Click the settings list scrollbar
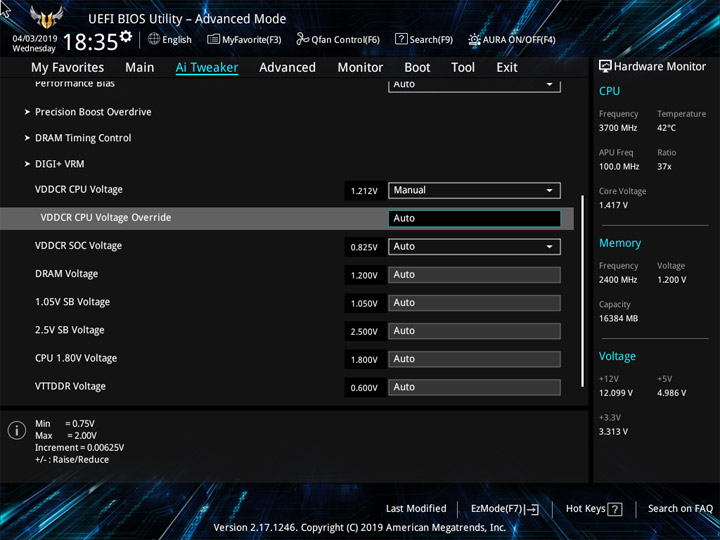Viewport: 720px width, 540px height. [582, 291]
